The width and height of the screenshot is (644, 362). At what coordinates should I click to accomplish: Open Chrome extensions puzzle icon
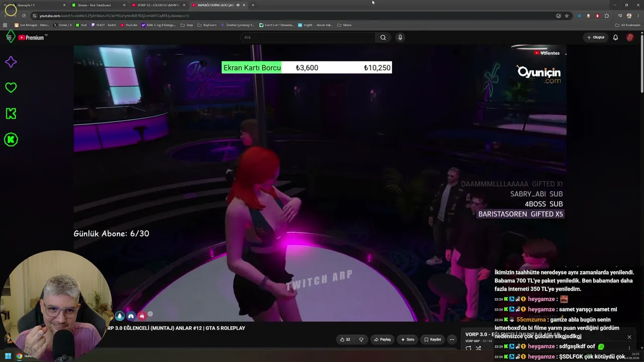point(607,16)
